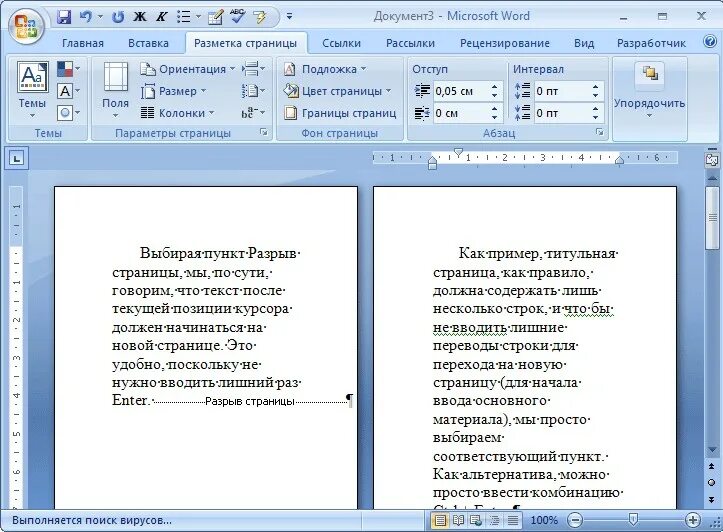The width and height of the screenshot is (723, 532).
Task: Open the Поля margins button
Action: point(116,90)
